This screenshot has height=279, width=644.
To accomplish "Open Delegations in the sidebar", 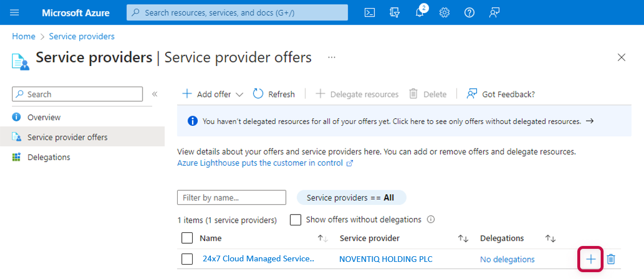I will (48, 157).
